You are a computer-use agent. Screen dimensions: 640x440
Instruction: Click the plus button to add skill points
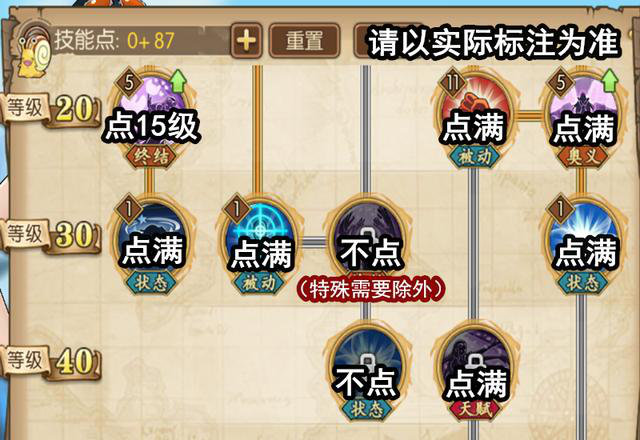point(246,40)
